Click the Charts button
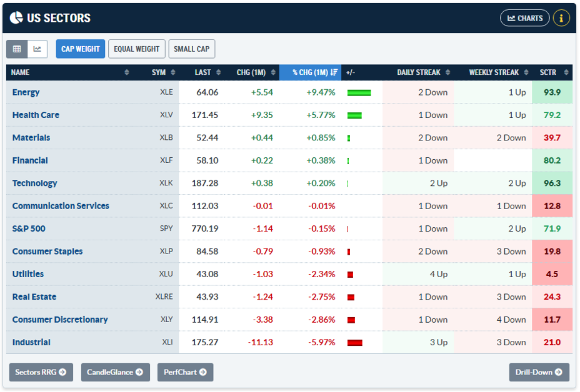This screenshot has width=580, height=392. (x=525, y=18)
